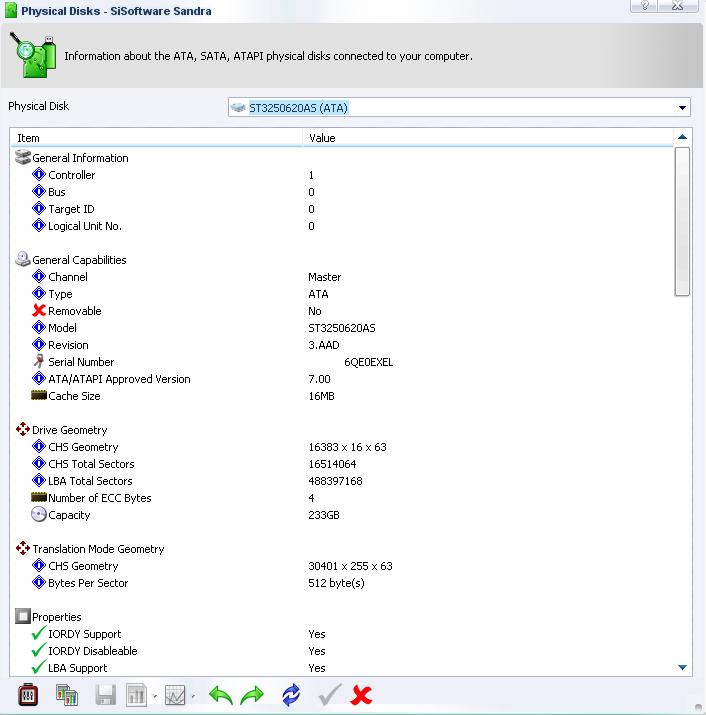The image size is (706, 715).
Task: Select the Bus row label
Action: tap(57, 192)
